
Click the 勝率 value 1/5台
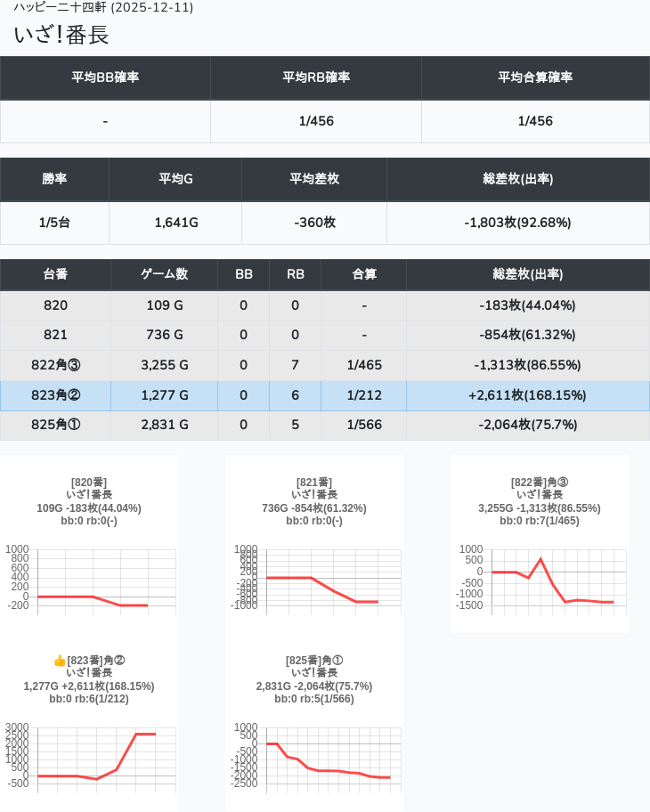54,223
